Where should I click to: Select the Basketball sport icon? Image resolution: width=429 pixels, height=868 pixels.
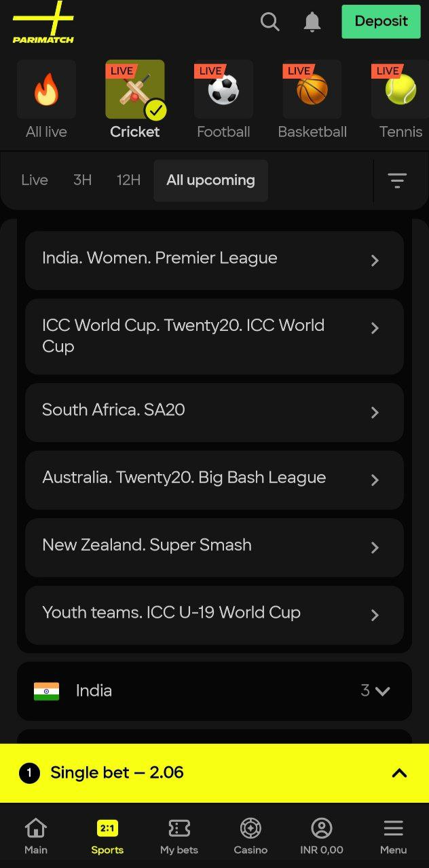tap(312, 90)
